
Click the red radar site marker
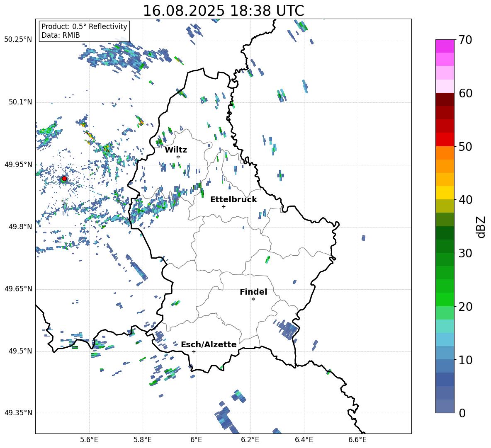[x=64, y=178]
